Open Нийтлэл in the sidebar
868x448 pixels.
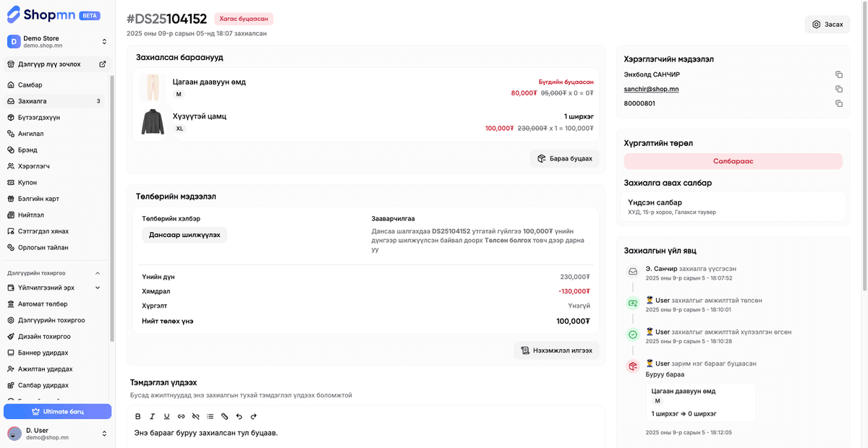click(x=56, y=215)
